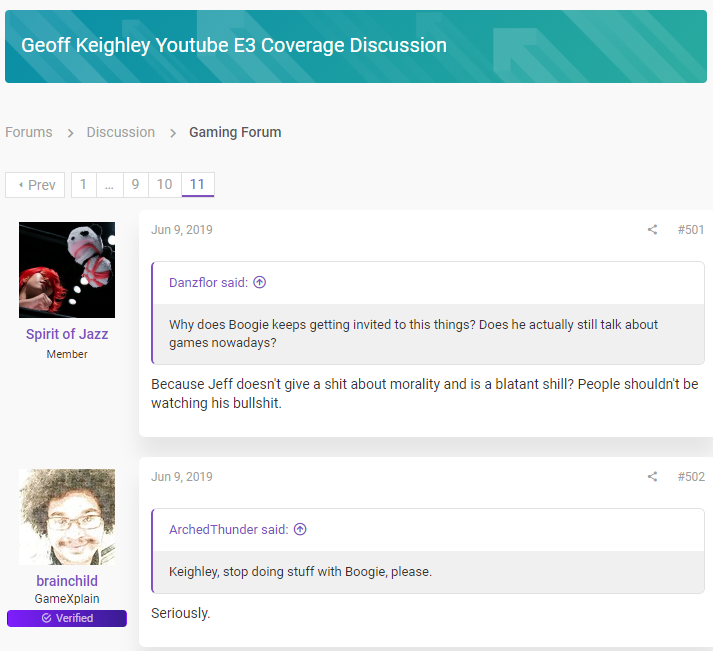Click 'ArchedThunder said:' quote link
Image resolution: width=713 pixels, height=651 pixels.
click(229, 530)
